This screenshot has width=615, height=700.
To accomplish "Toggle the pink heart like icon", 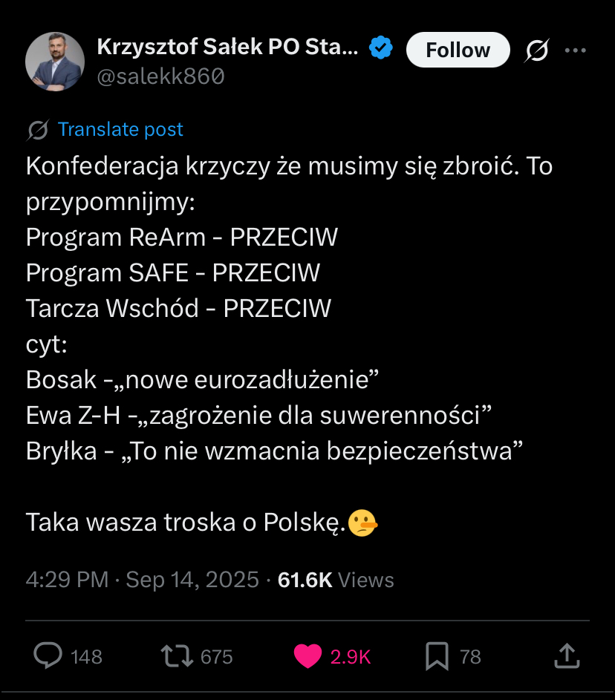I will pos(307,655).
